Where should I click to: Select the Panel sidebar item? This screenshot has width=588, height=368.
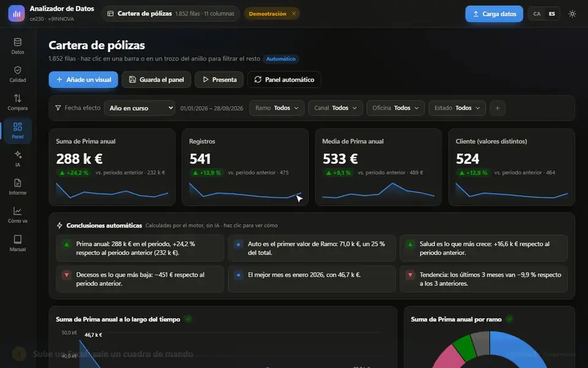click(18, 131)
